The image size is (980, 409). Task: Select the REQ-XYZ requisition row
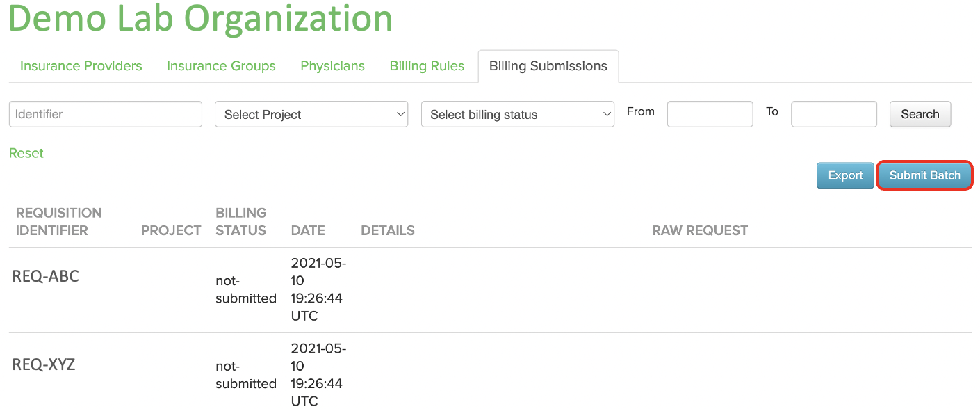tap(491, 371)
